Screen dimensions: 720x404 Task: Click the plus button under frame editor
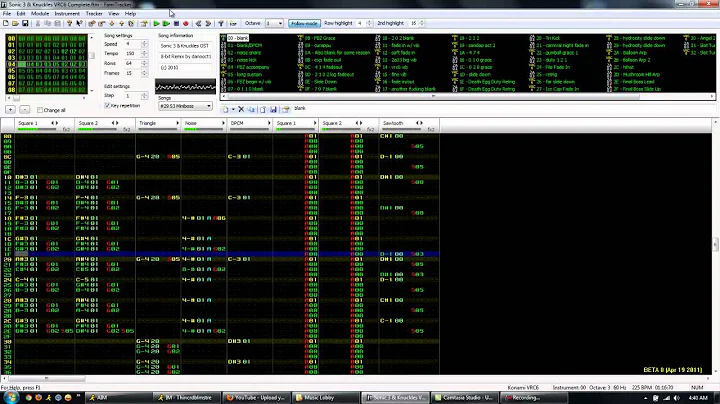pos(10,110)
